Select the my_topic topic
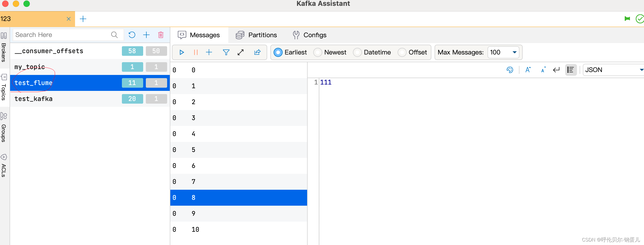 [90, 67]
